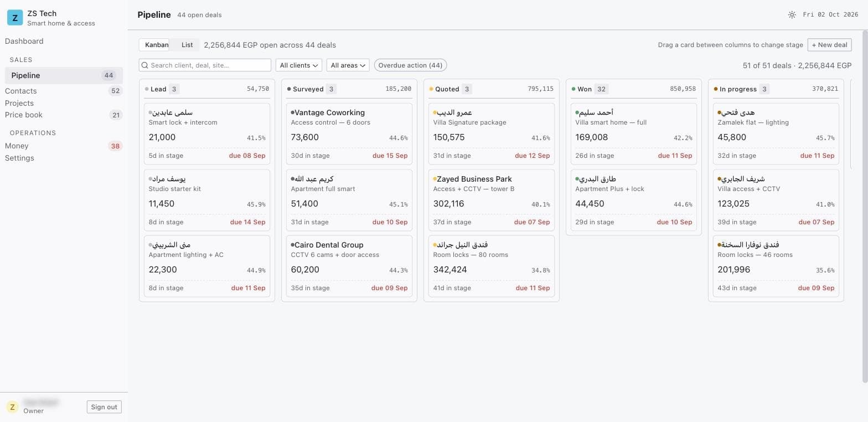Viewport: 868px width, 422px height.
Task: Open the Smart lock + intercom deal card
Action: tap(207, 133)
